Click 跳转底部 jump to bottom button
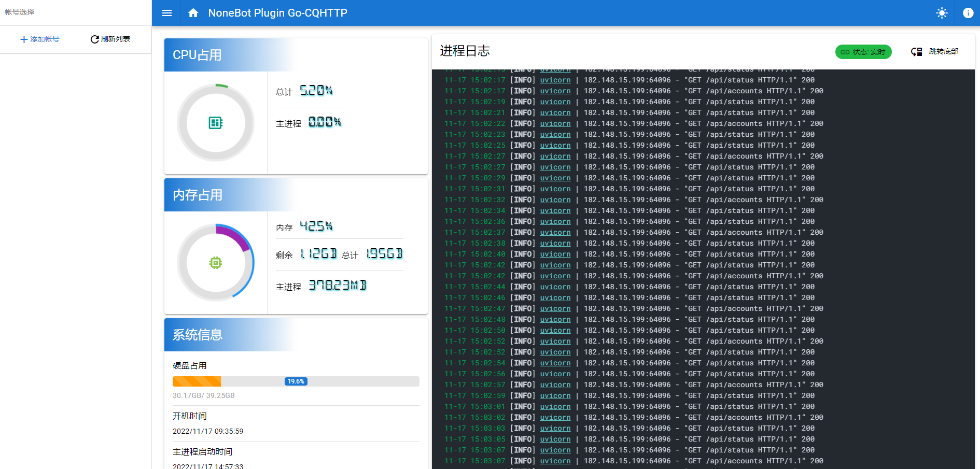This screenshot has width=980, height=469. [x=935, y=52]
